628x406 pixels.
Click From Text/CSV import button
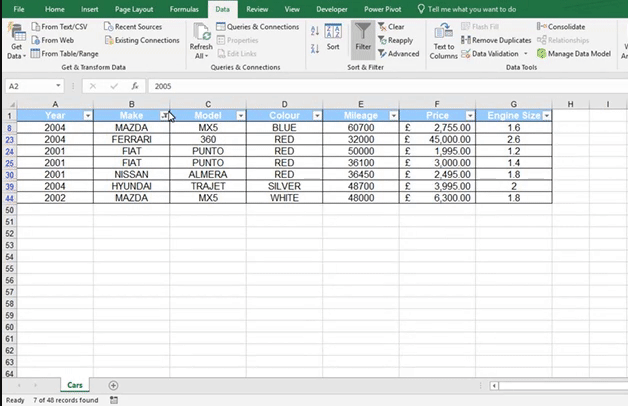point(58,27)
